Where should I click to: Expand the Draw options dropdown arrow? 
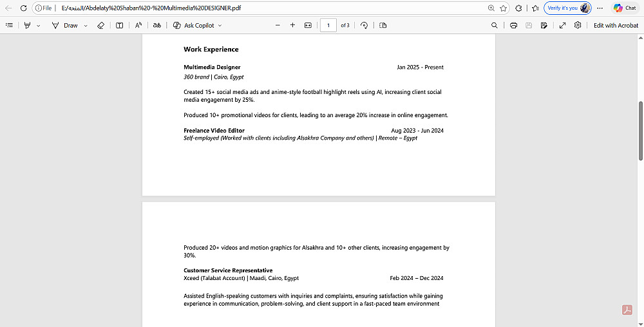click(86, 26)
